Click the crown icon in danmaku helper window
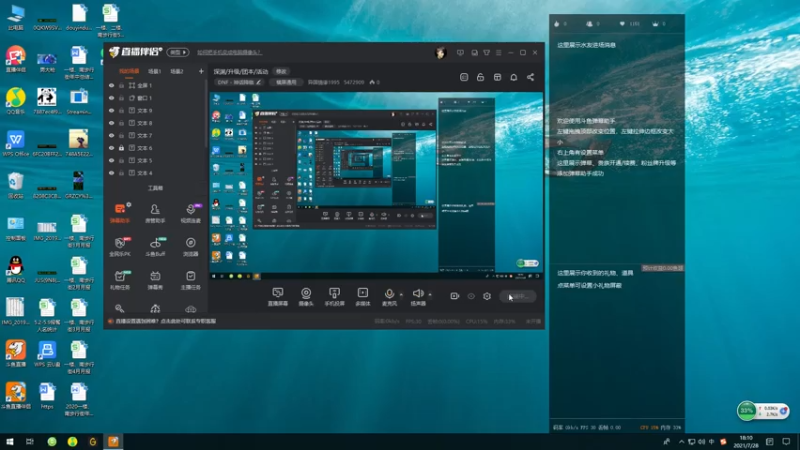Viewport: 800px width, 450px height. pos(656,23)
